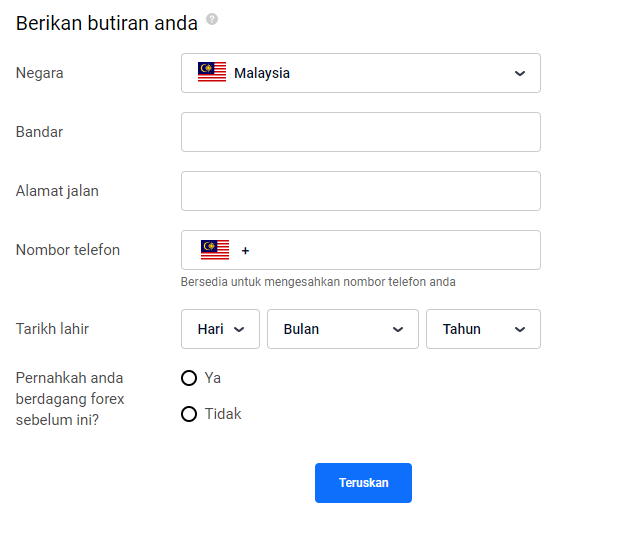The width and height of the screenshot is (631, 539).
Task: Select the Ya radio button
Action: pos(189,378)
